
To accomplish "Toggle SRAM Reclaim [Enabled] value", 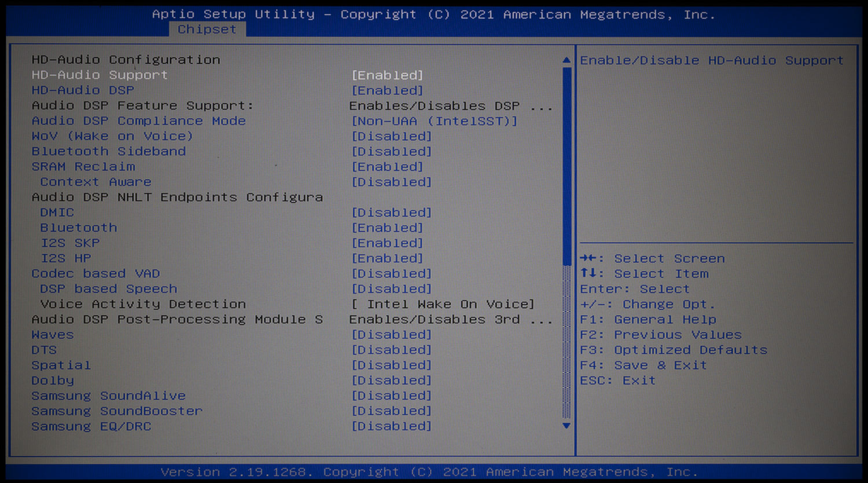I will pyautogui.click(x=387, y=167).
